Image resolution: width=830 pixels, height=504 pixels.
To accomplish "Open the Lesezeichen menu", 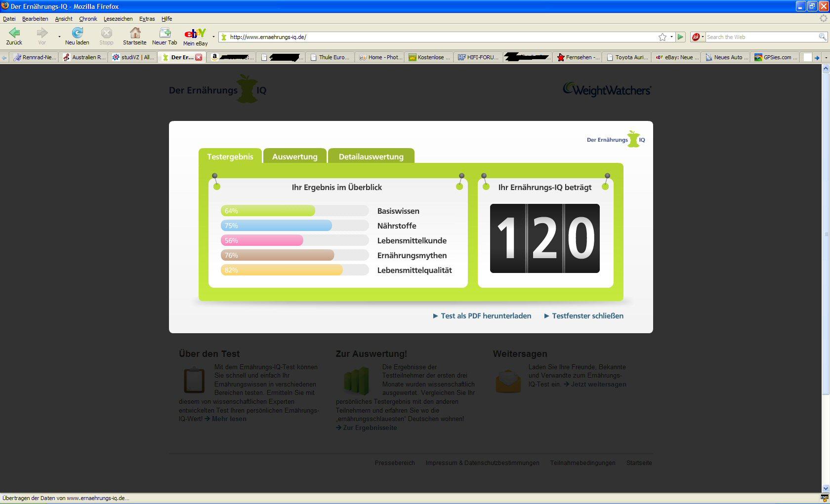I will (x=118, y=19).
